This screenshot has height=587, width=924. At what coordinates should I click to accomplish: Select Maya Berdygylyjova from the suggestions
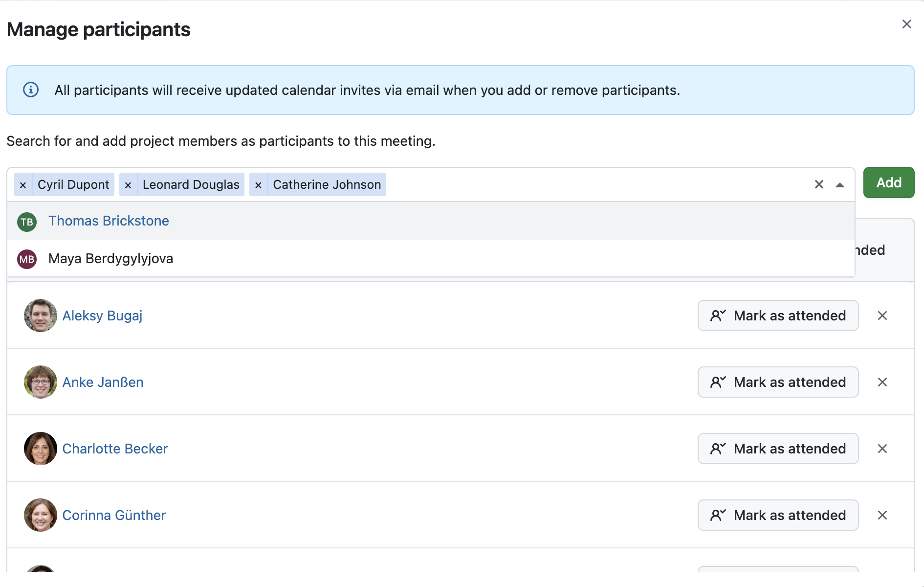110,259
